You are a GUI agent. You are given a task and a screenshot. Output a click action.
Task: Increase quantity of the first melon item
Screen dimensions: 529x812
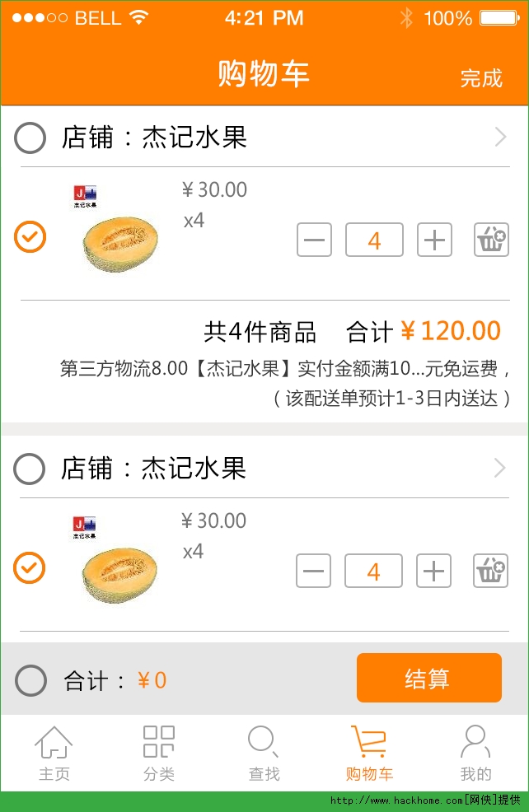434,240
